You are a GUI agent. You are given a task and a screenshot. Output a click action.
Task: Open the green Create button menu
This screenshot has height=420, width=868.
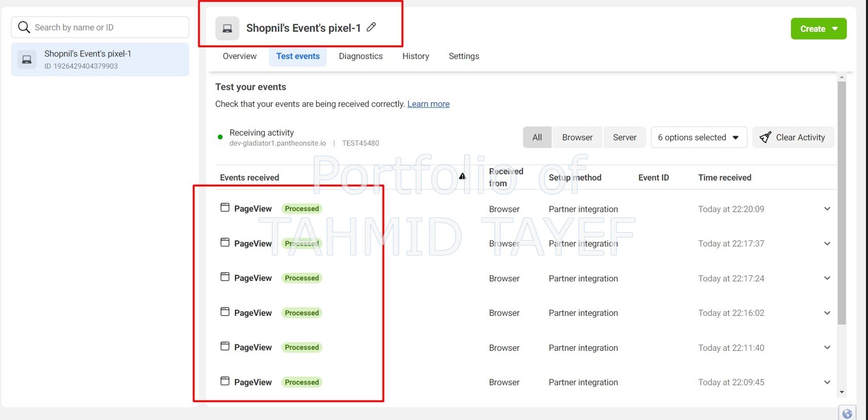click(818, 29)
